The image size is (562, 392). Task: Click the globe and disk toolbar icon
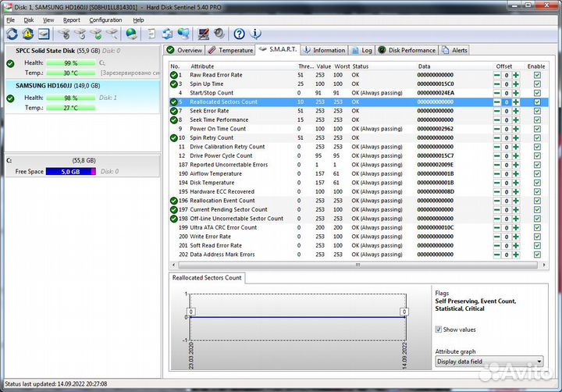point(131,34)
